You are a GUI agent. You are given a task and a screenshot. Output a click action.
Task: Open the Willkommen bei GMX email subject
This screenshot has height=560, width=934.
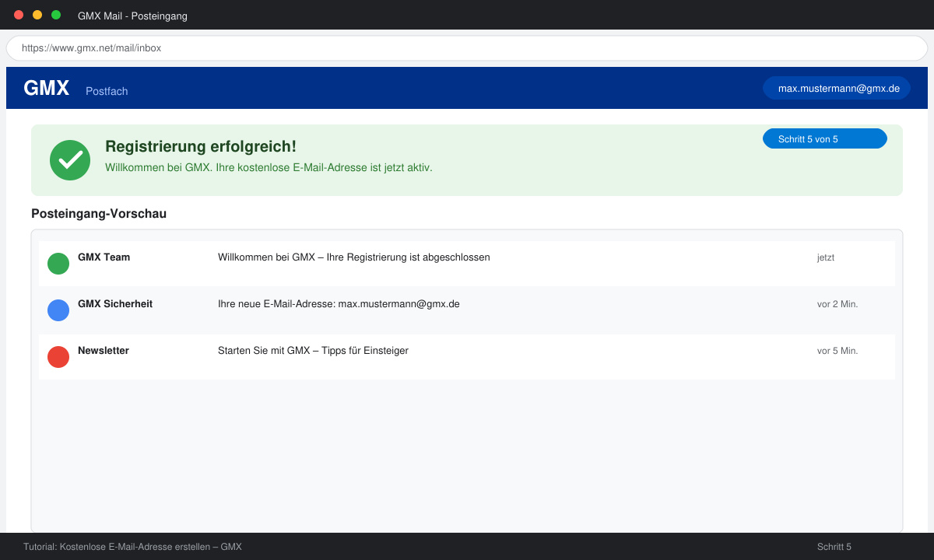(x=354, y=257)
